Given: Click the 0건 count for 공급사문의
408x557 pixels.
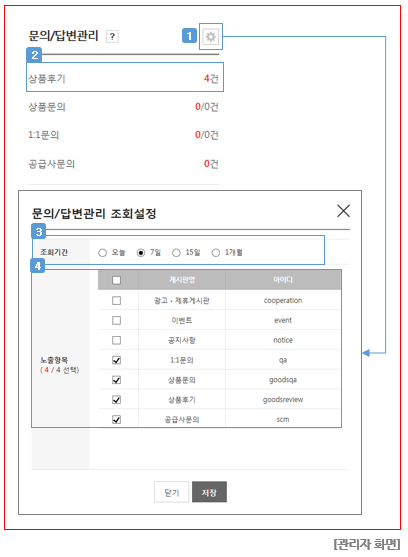Looking at the screenshot, I should (211, 164).
